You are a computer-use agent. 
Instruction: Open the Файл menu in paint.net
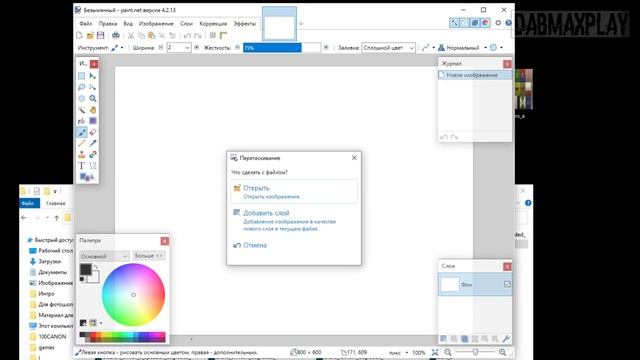pos(85,24)
